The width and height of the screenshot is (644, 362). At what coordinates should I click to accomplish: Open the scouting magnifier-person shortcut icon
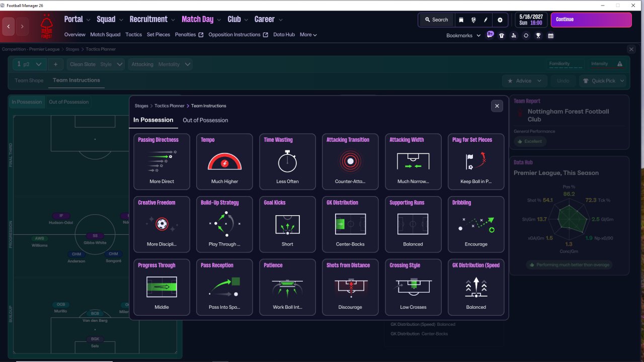click(514, 36)
